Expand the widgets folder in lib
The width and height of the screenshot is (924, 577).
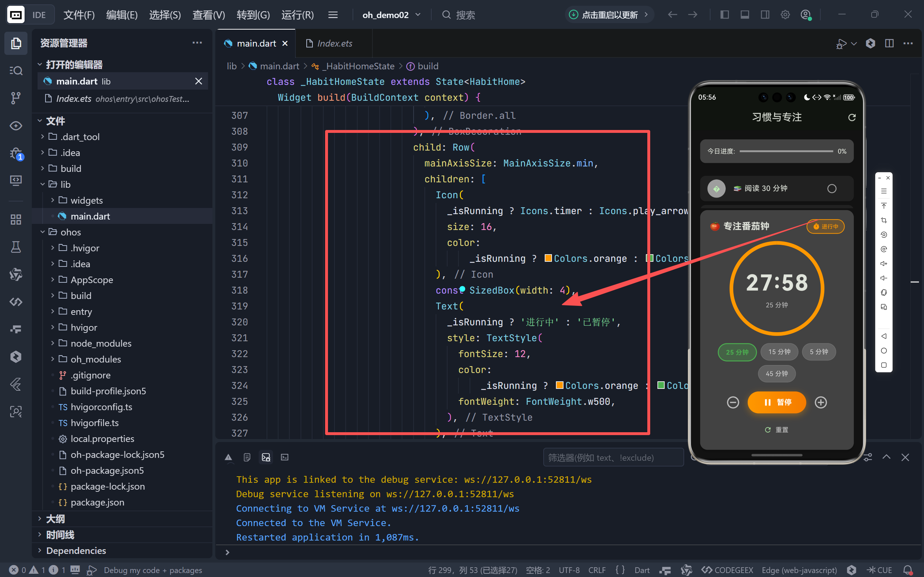(x=86, y=200)
